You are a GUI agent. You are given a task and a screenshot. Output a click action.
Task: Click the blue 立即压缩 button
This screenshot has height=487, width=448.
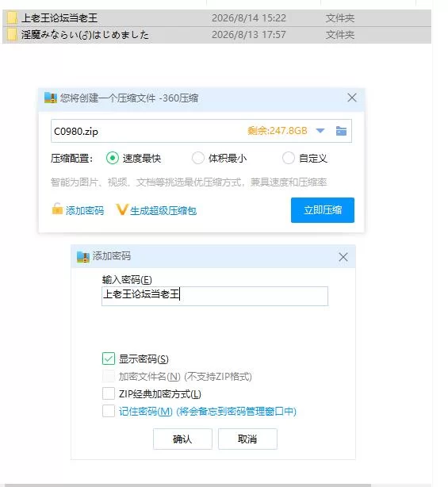pos(323,210)
